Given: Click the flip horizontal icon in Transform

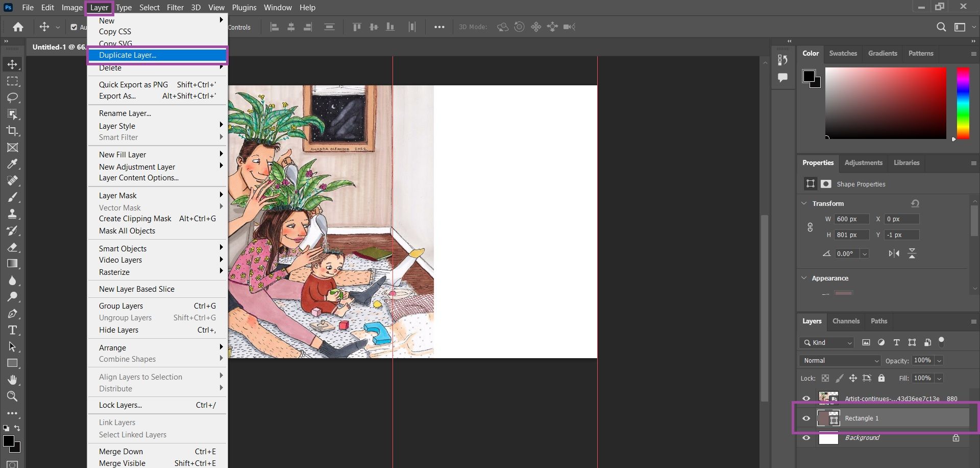Looking at the screenshot, I should click(x=894, y=253).
